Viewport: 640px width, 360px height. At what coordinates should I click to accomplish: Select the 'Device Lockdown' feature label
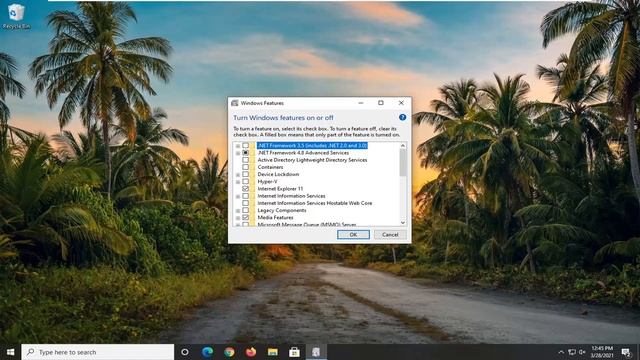(278, 174)
